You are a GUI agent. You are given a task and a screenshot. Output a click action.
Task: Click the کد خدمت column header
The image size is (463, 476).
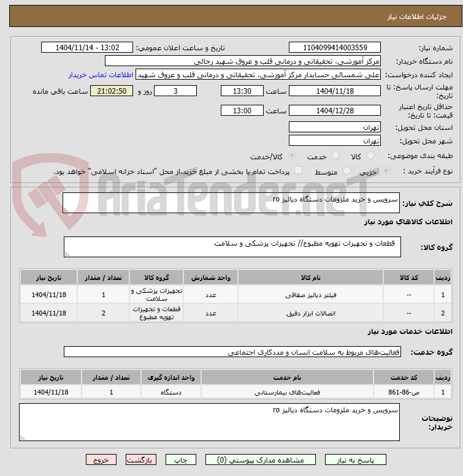(x=404, y=377)
